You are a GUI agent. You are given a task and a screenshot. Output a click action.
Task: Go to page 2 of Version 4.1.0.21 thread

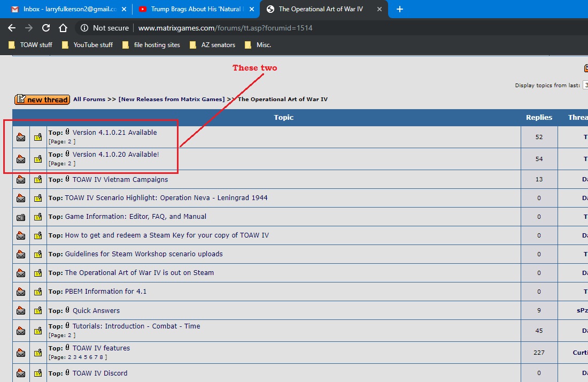point(69,142)
